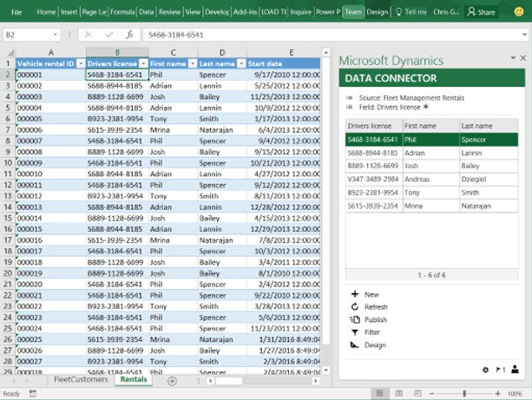
Task: Switch to the FleetCustomers sheet tab
Action: tap(81, 380)
